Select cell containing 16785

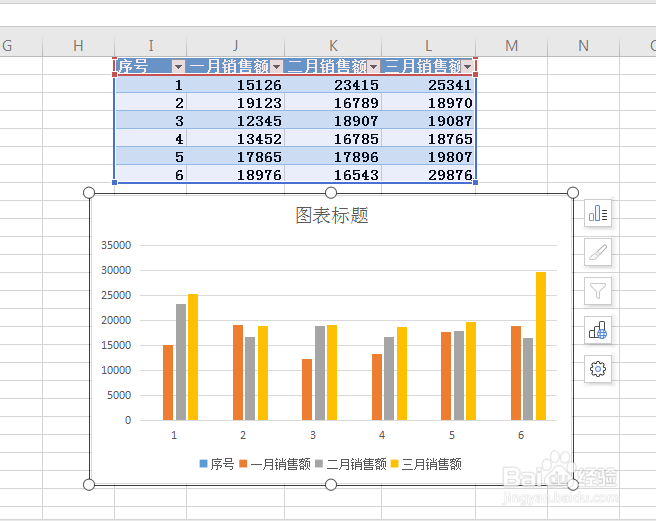pos(333,139)
